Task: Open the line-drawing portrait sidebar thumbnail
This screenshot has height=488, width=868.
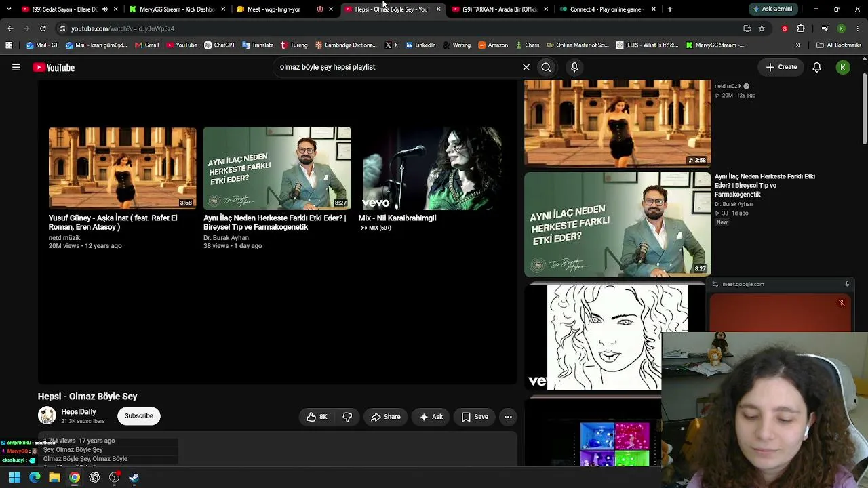Action: pos(604,338)
